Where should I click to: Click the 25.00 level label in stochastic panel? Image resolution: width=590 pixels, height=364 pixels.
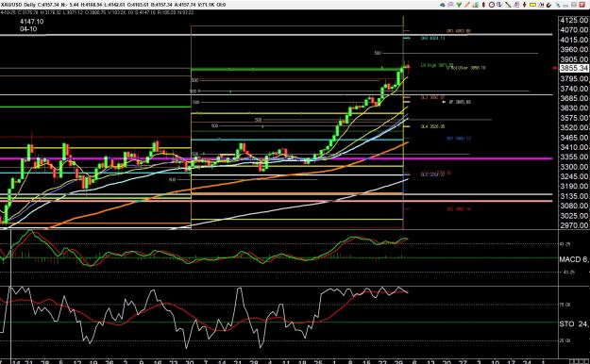tap(565, 340)
